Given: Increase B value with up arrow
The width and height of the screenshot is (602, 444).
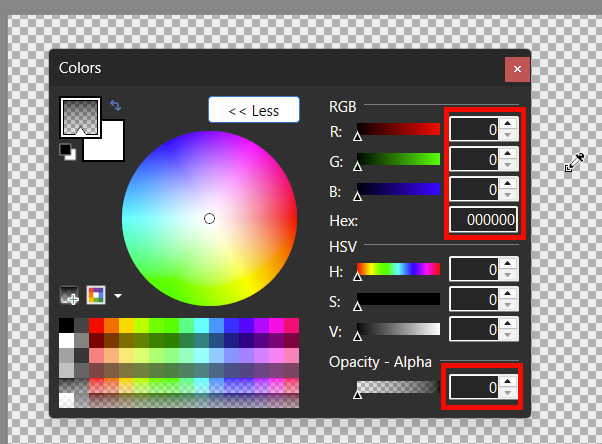Looking at the screenshot, I should [508, 183].
